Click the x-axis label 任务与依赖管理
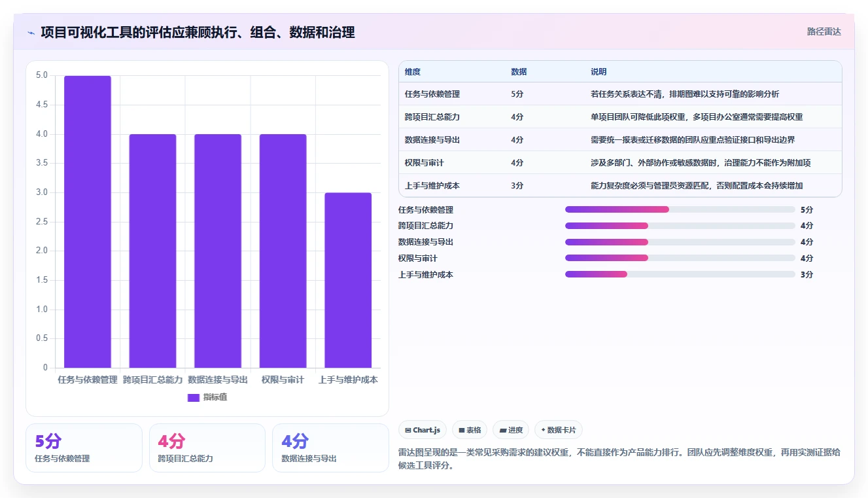This screenshot has width=868, height=498. coord(88,380)
